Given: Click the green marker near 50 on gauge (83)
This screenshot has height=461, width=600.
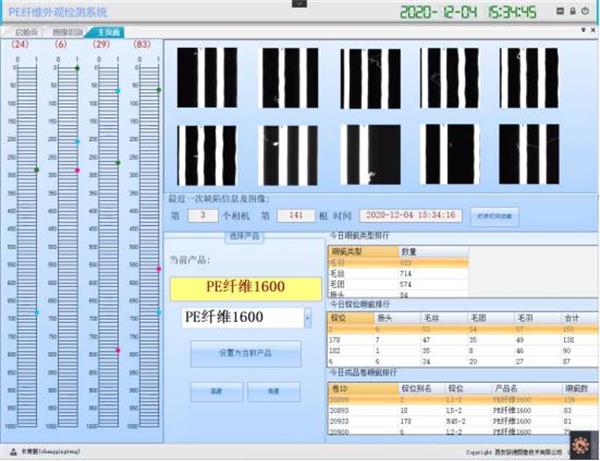Looking at the screenshot, I should [x=159, y=90].
